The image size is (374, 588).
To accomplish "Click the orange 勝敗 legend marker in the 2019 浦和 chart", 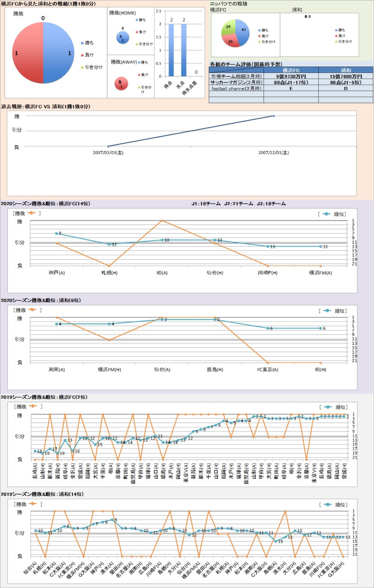I will [33, 504].
